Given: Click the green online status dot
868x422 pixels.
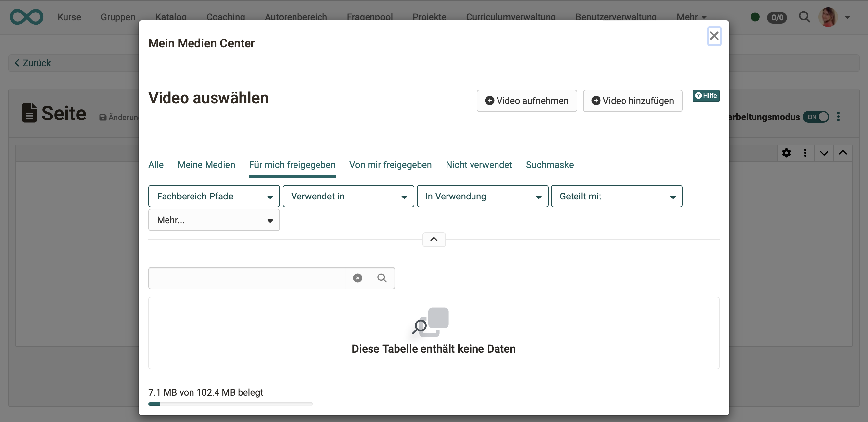Looking at the screenshot, I should pos(755,17).
